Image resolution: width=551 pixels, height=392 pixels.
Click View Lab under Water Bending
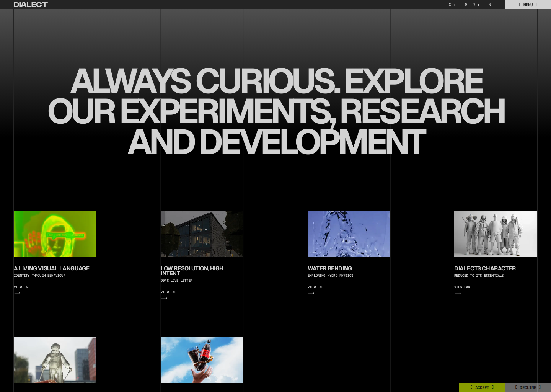[x=315, y=287]
